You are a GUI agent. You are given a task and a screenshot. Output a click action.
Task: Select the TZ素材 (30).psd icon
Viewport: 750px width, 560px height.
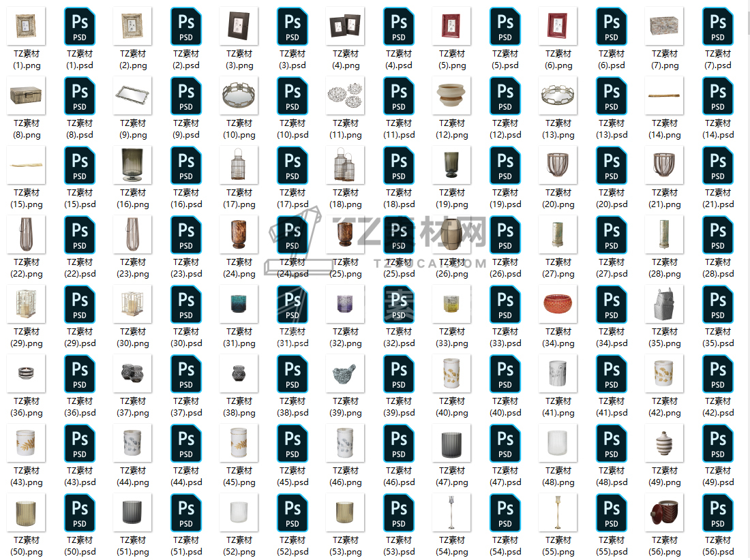click(x=186, y=305)
